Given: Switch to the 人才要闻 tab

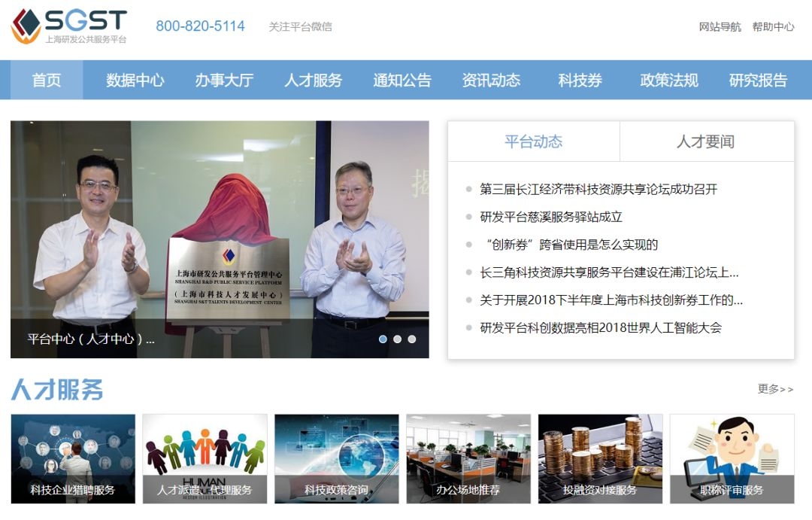Looking at the screenshot, I should 707,141.
